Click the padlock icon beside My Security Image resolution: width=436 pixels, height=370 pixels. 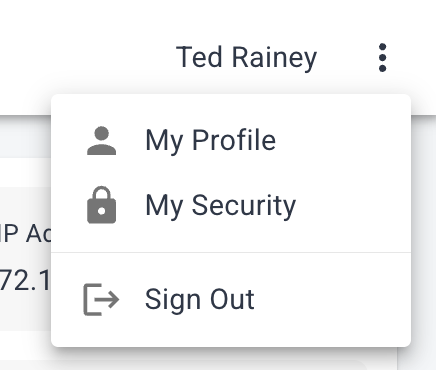pos(102,205)
